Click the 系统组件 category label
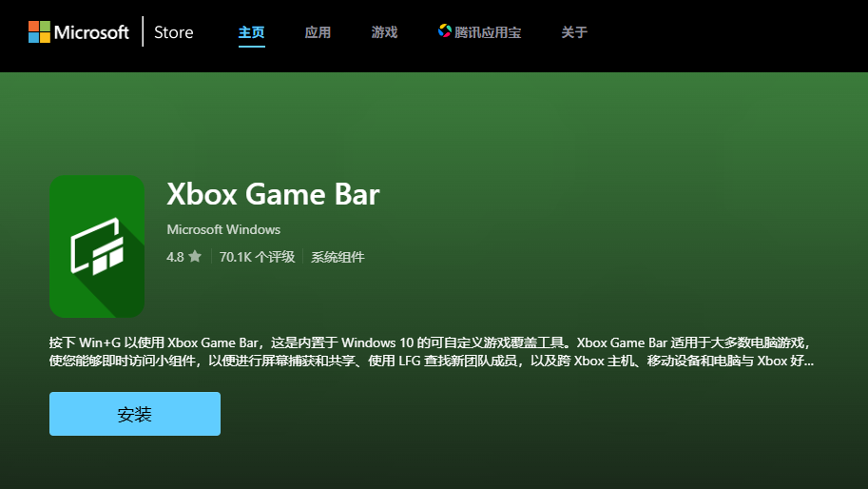This screenshot has width=868, height=489. (x=338, y=257)
